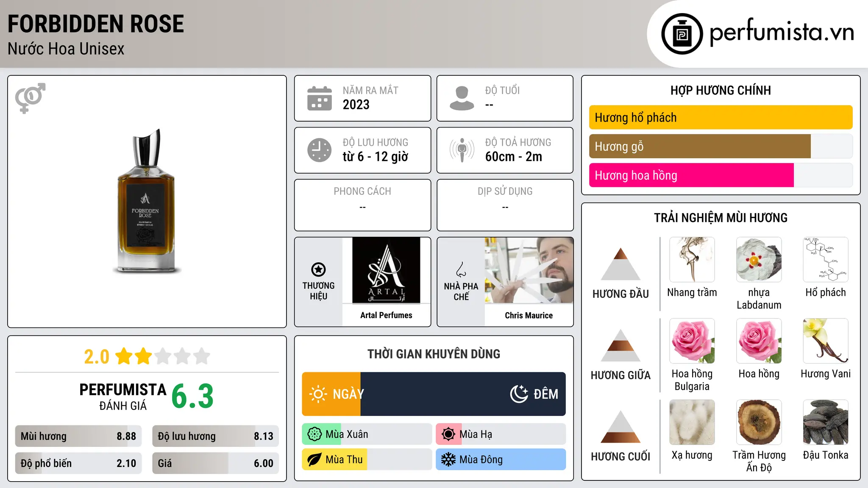This screenshot has width=868, height=488.
Task: Select the Hương Vani note image
Action: coord(826,341)
